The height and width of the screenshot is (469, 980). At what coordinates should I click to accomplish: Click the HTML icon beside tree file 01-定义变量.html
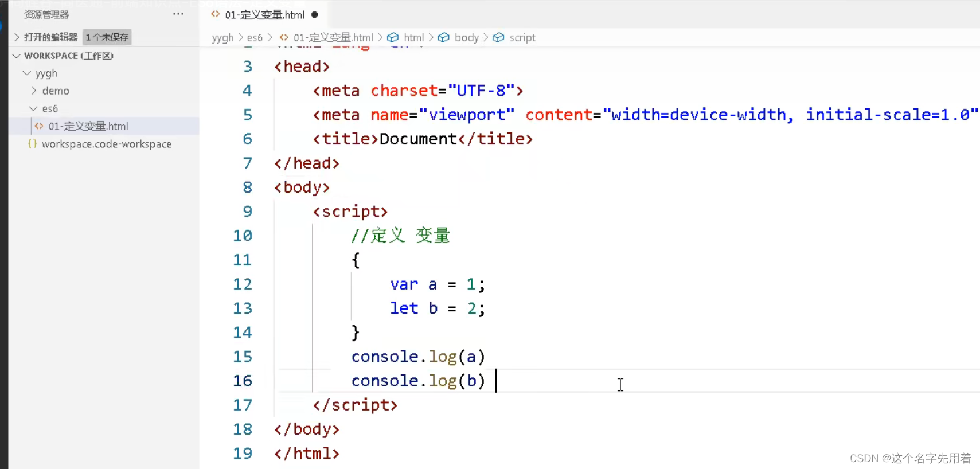[39, 126]
